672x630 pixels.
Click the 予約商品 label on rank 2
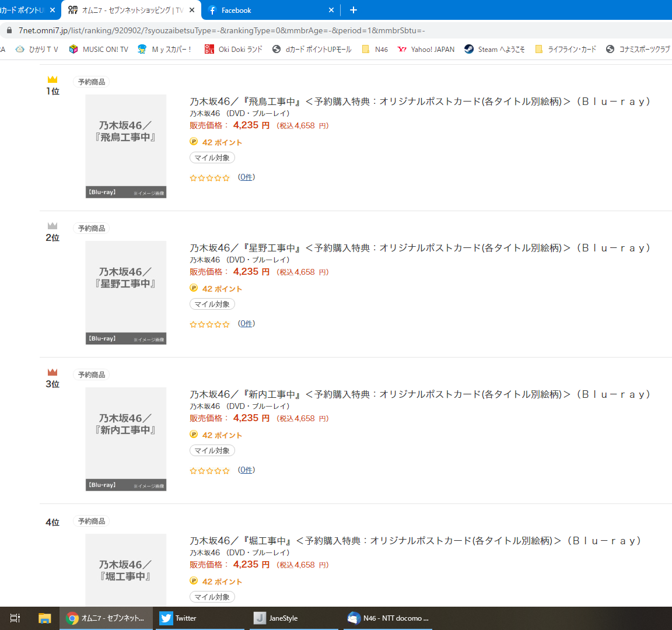click(91, 229)
